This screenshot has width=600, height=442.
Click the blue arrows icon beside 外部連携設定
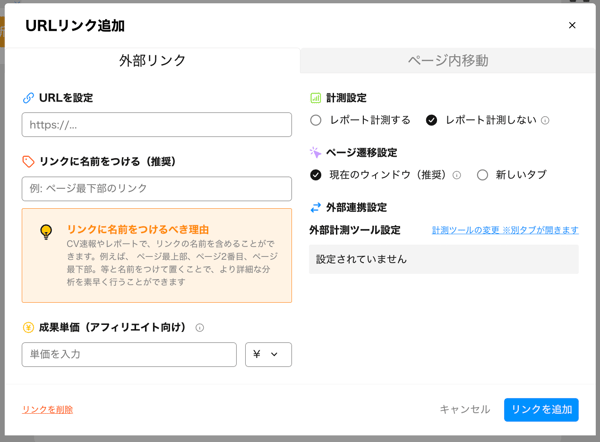coord(315,207)
